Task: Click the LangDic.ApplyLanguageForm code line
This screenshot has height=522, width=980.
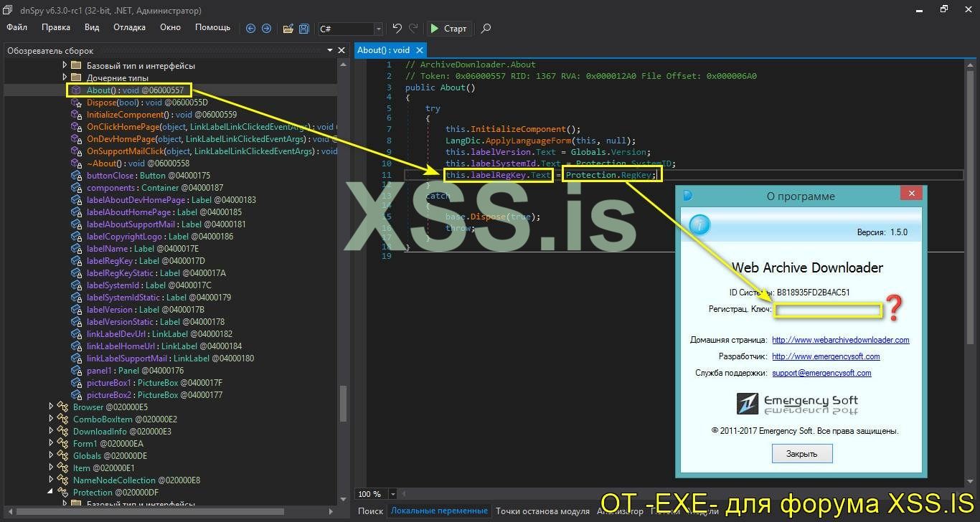Action: point(541,141)
